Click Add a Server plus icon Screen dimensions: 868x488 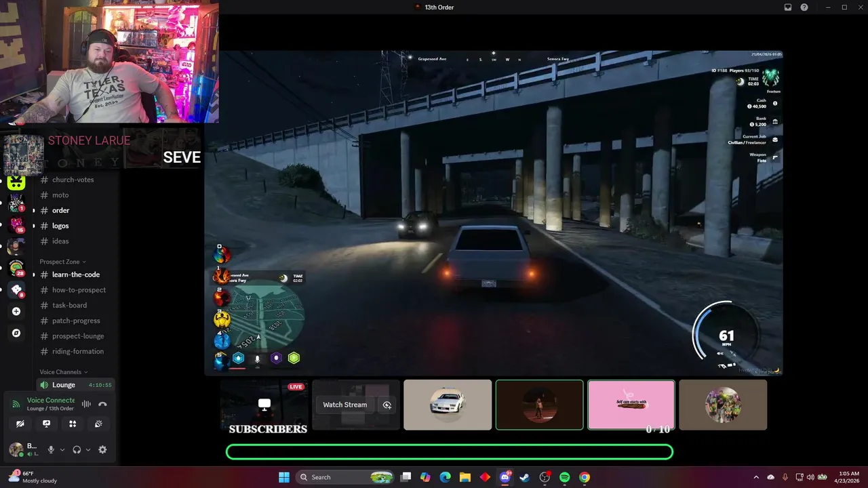16,312
